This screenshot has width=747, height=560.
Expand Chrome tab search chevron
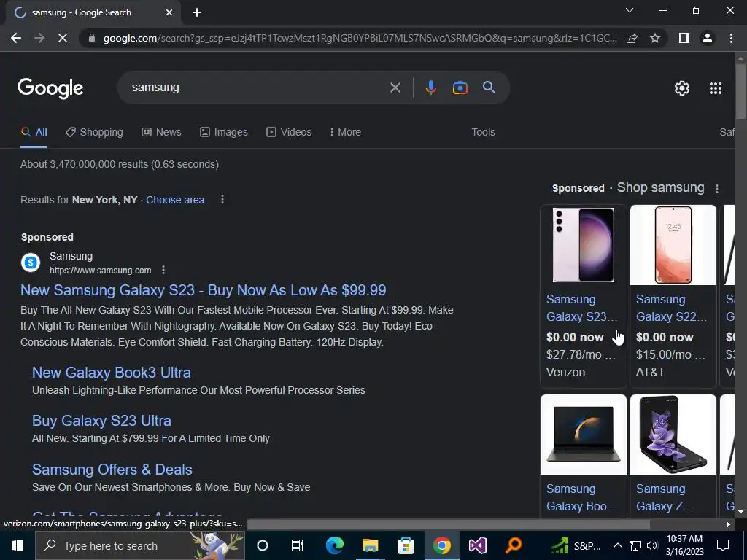pyautogui.click(x=630, y=10)
